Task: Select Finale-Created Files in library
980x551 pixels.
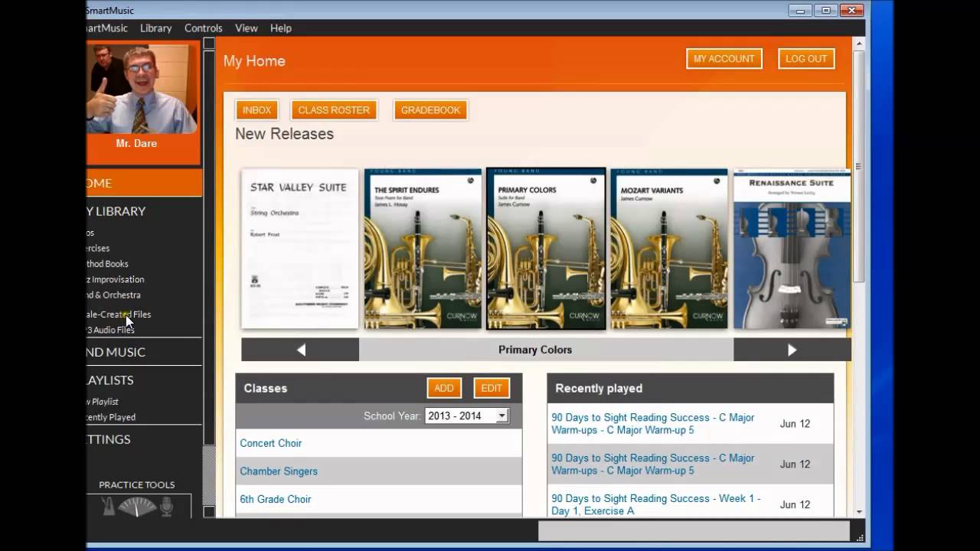Action: click(x=119, y=315)
